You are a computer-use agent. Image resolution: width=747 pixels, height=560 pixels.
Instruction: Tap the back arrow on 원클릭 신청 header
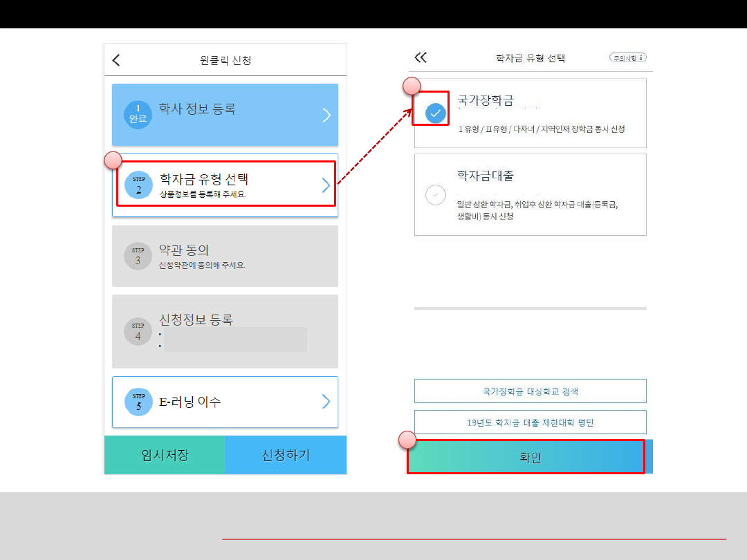tap(116, 60)
